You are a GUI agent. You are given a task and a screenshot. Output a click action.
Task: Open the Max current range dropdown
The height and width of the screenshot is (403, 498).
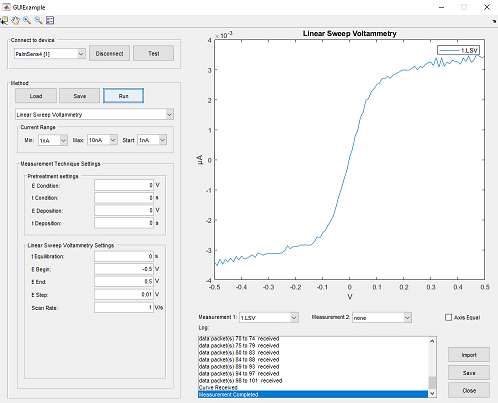(102, 140)
